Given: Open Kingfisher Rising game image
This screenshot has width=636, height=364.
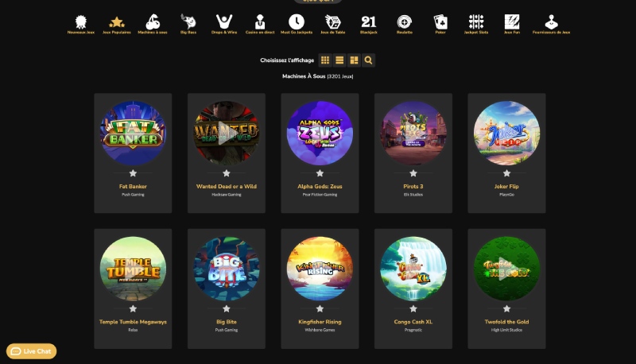Looking at the screenshot, I should [320, 269].
